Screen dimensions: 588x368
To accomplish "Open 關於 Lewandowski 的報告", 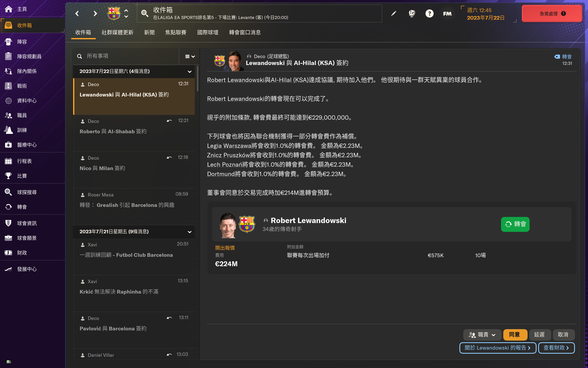I will coord(497,348).
